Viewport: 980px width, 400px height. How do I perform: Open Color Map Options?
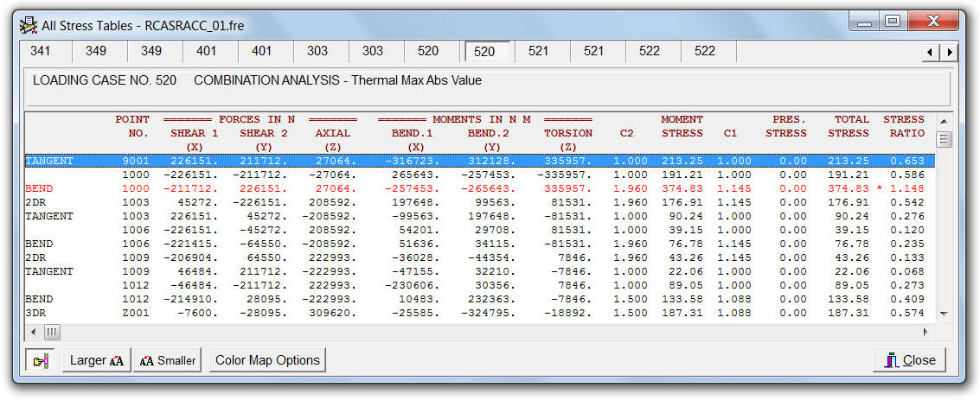click(x=267, y=360)
